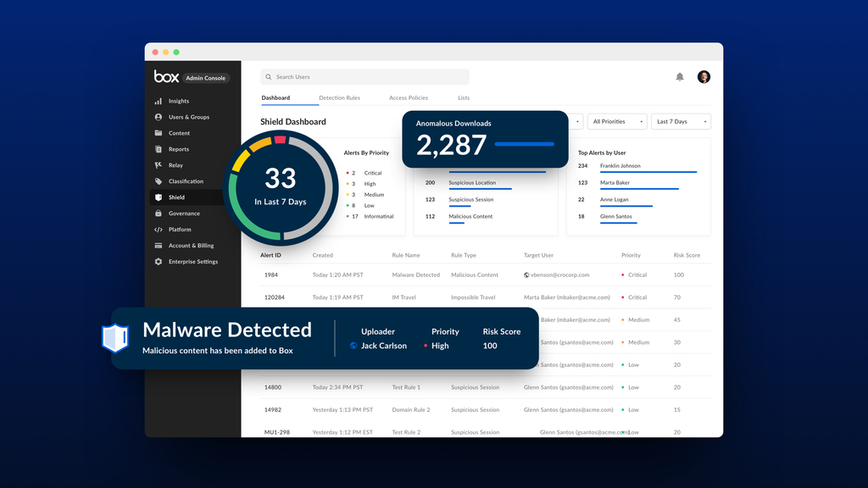The height and width of the screenshot is (488, 868).
Task: Click the Content folder icon
Action: 159,133
